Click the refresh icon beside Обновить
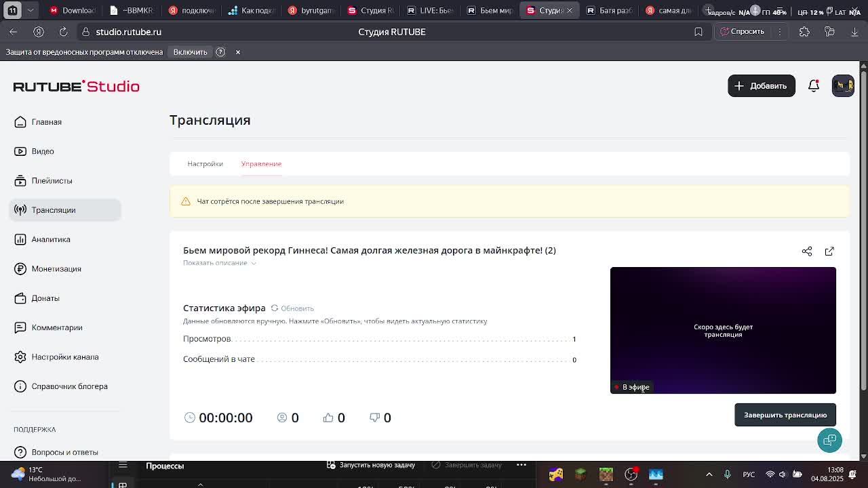The image size is (868, 488). 275,308
